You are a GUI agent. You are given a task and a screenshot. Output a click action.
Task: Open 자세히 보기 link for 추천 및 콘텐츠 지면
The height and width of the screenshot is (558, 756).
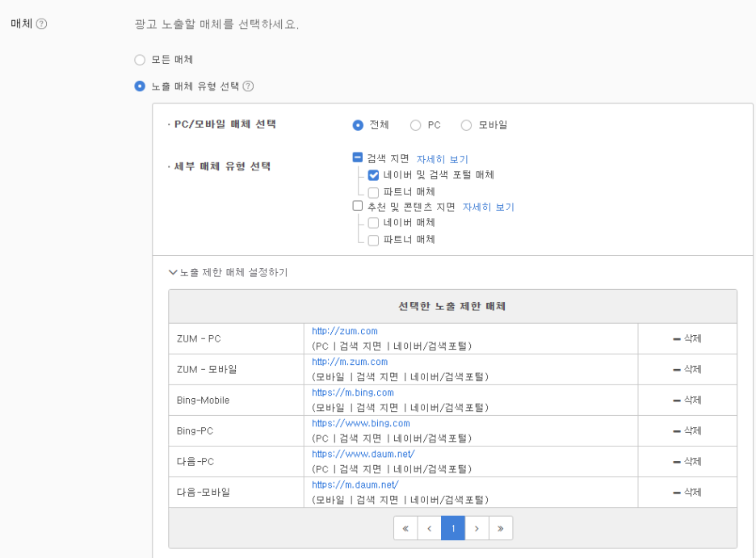(x=489, y=207)
